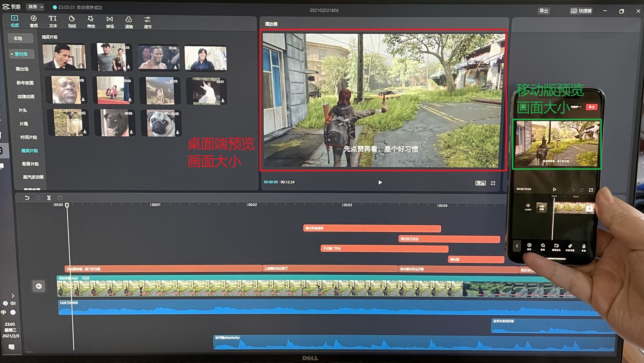Download the standing marmot 00:05 clip

pos(176,101)
